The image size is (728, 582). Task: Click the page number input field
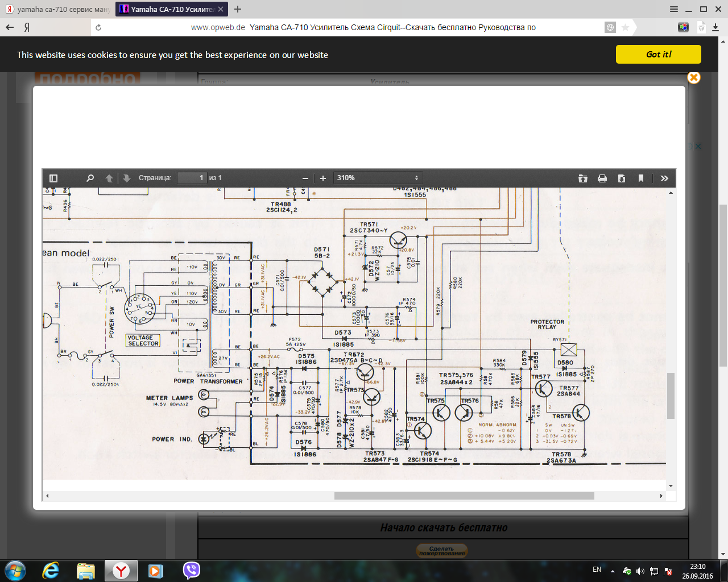pyautogui.click(x=192, y=178)
